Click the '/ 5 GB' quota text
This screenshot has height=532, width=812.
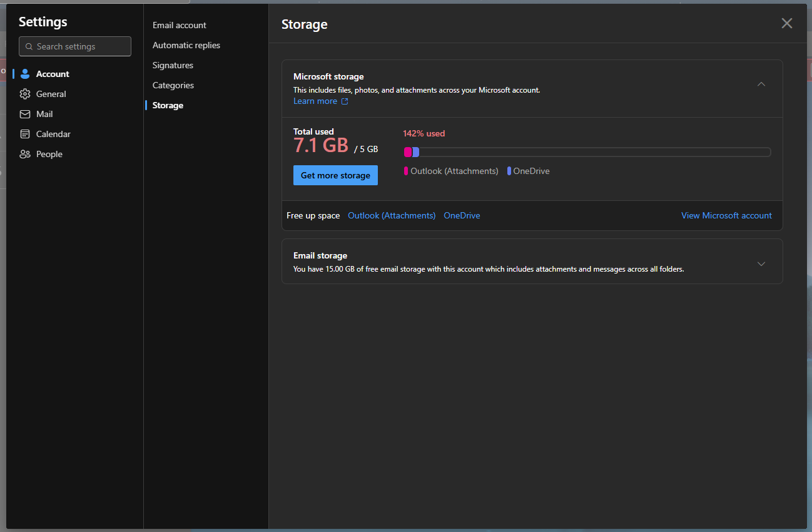coord(366,150)
